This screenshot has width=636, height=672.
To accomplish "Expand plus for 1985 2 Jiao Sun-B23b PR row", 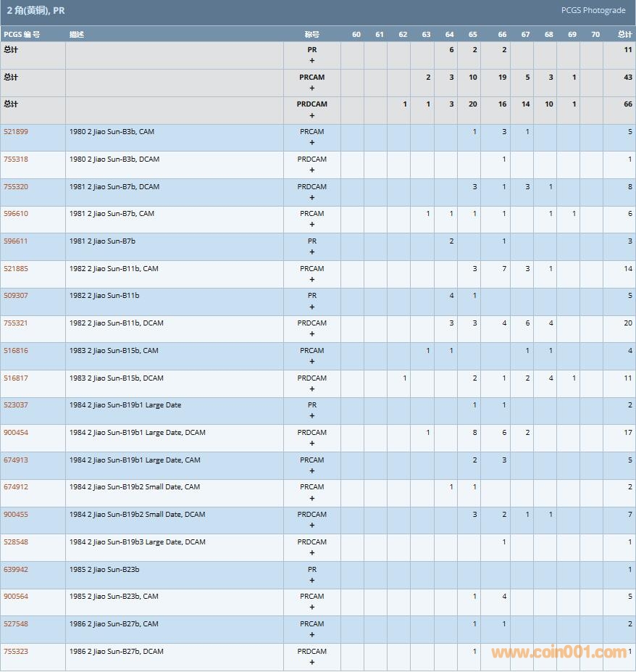I will pyautogui.click(x=312, y=580).
